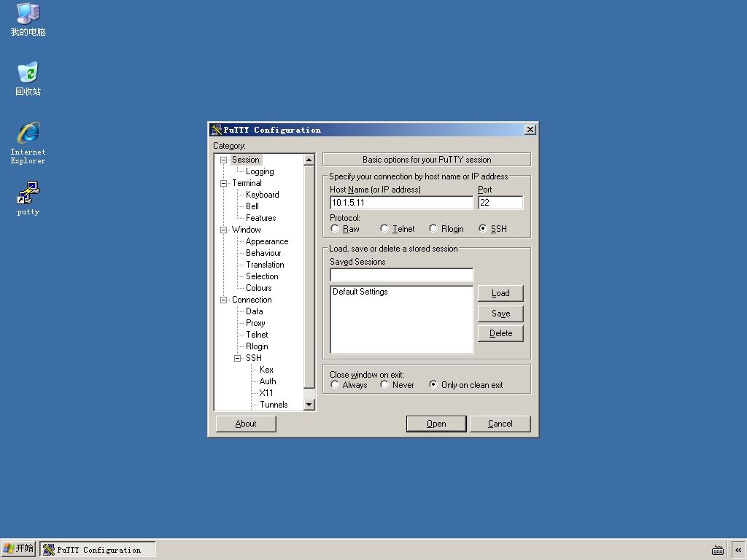This screenshot has width=747, height=560.
Task: Set close window on exit to Never
Action: pos(384,384)
